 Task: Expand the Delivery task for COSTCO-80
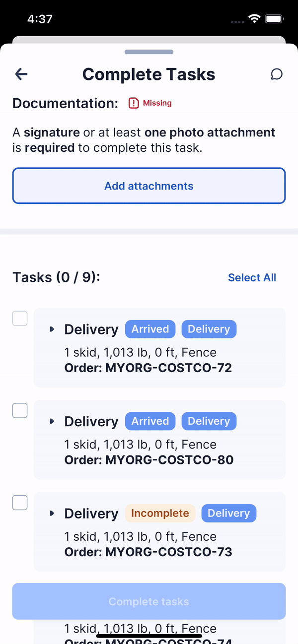tap(52, 421)
